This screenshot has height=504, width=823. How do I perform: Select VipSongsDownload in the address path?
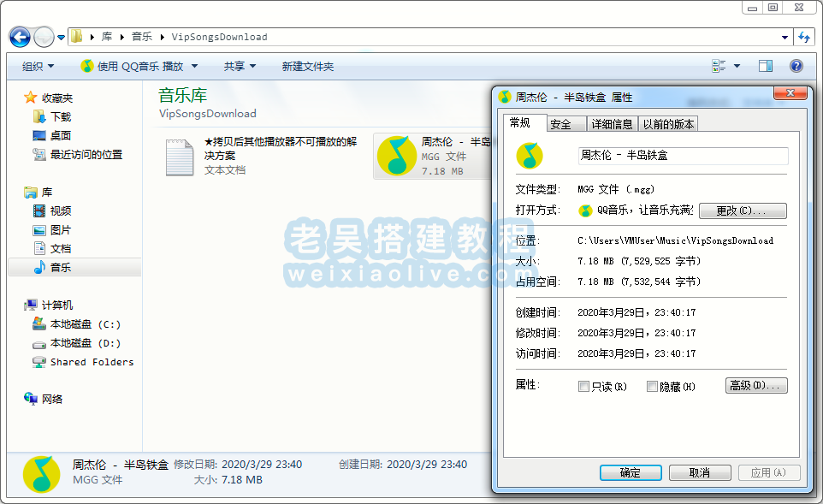(219, 37)
